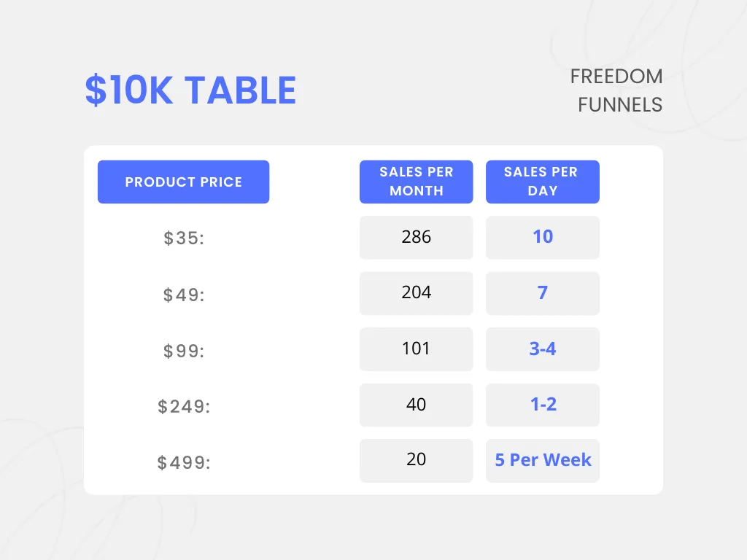Screen dimensions: 747x560
Task: Click the 40 monthly sales cell
Action: pyautogui.click(x=416, y=405)
